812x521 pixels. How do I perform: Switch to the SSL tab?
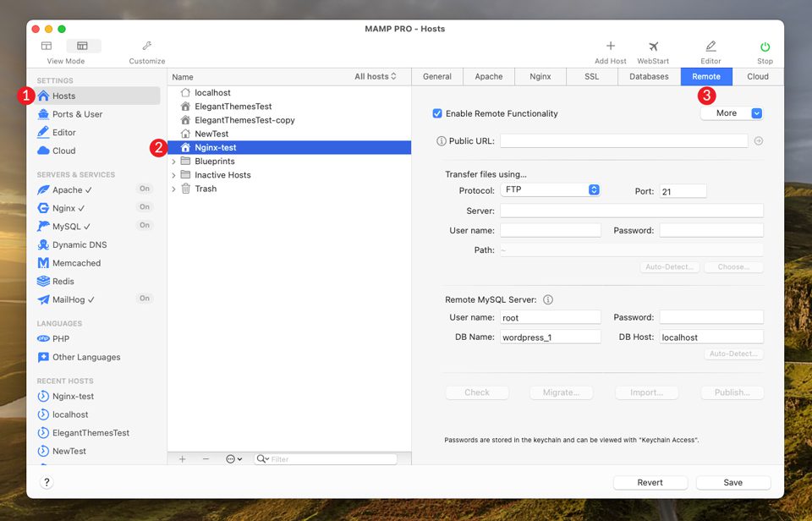click(x=591, y=77)
